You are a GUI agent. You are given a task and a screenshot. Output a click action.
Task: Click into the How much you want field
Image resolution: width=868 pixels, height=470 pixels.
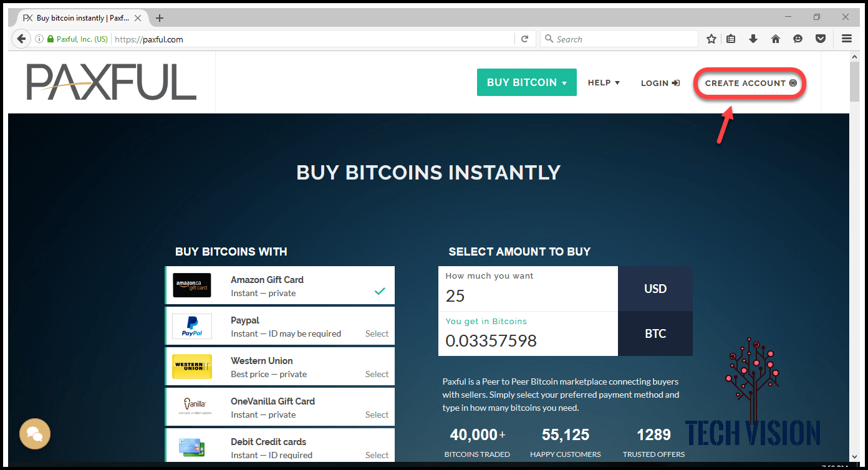click(528, 289)
